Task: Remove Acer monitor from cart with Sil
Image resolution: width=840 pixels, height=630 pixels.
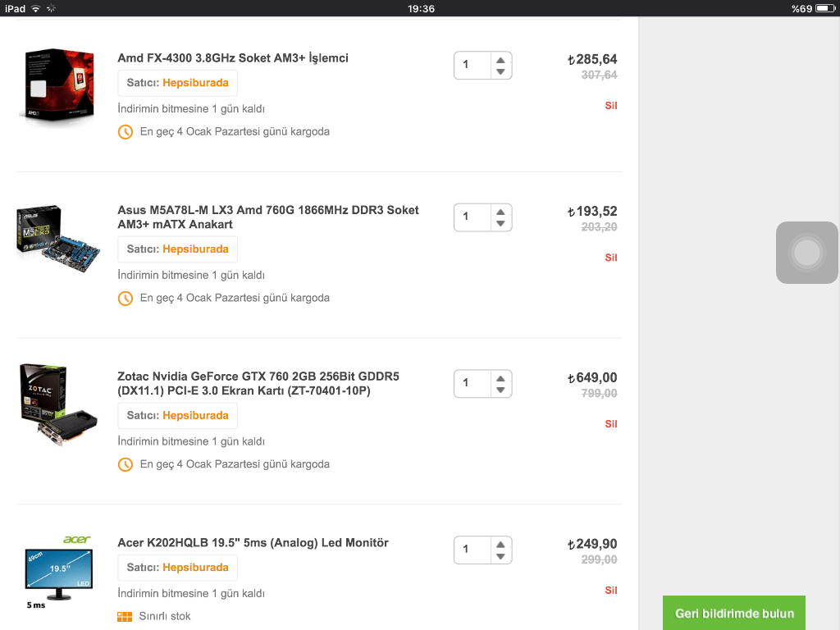Action: pos(610,591)
